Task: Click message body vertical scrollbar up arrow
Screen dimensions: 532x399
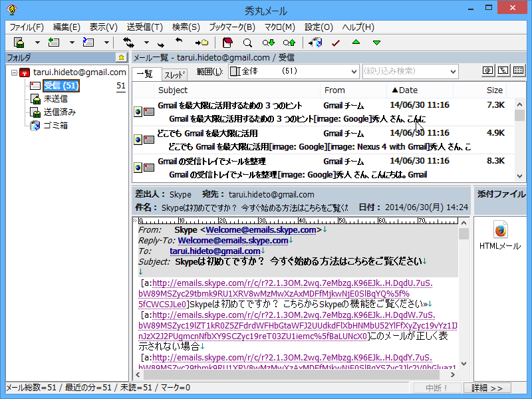Action: pos(464,223)
